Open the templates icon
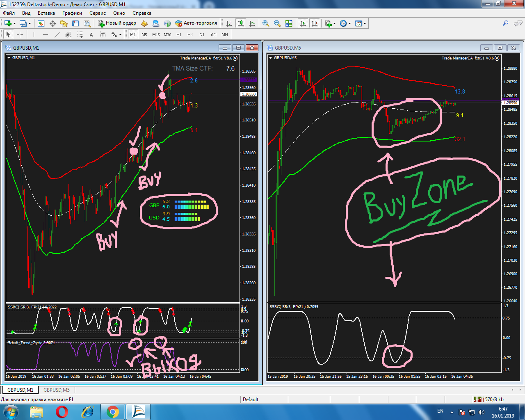Screen dimensions: 525x420 [x=358, y=23]
